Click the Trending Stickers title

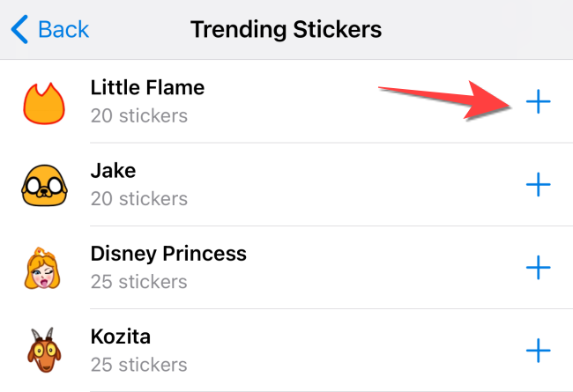(x=286, y=29)
